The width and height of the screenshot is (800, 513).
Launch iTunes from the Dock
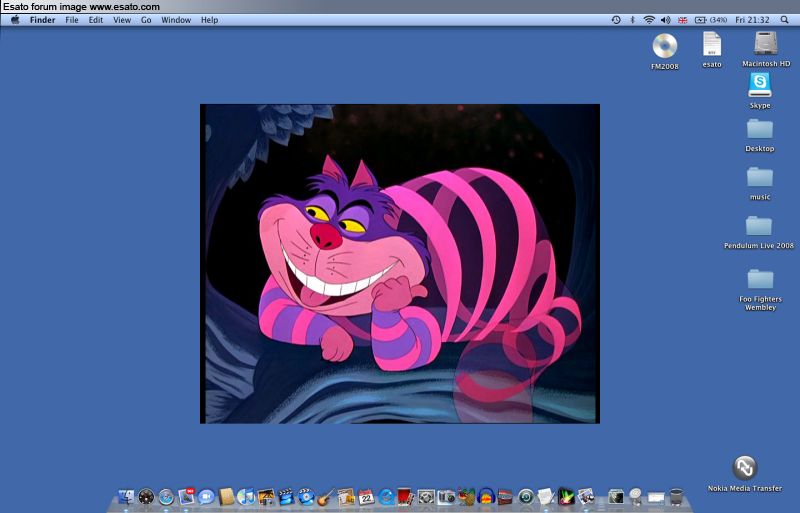pos(246,497)
